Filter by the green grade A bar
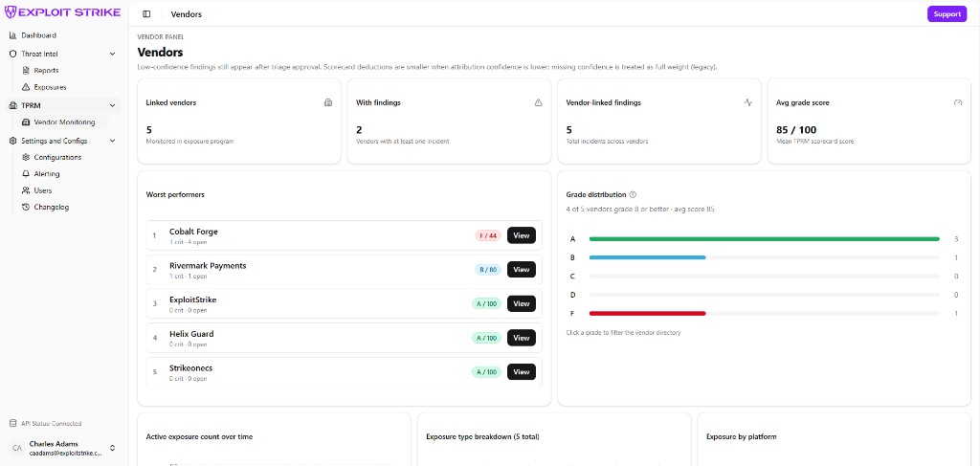 pos(765,238)
